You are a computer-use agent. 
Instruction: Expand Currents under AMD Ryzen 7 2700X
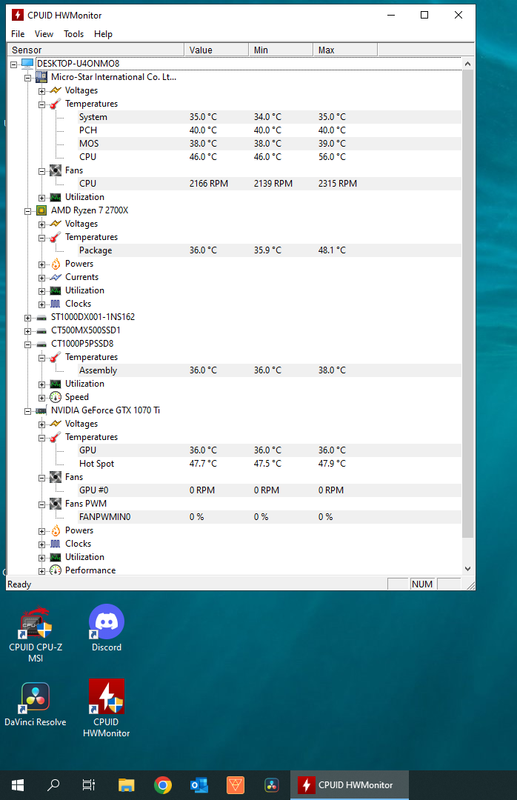tap(42, 278)
